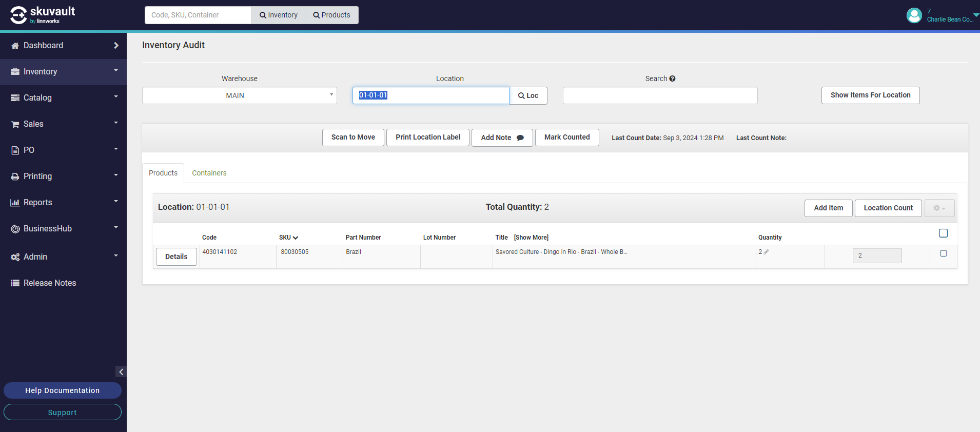This screenshot has width=980, height=432.
Task: Switch to the Containers tab
Action: 209,173
